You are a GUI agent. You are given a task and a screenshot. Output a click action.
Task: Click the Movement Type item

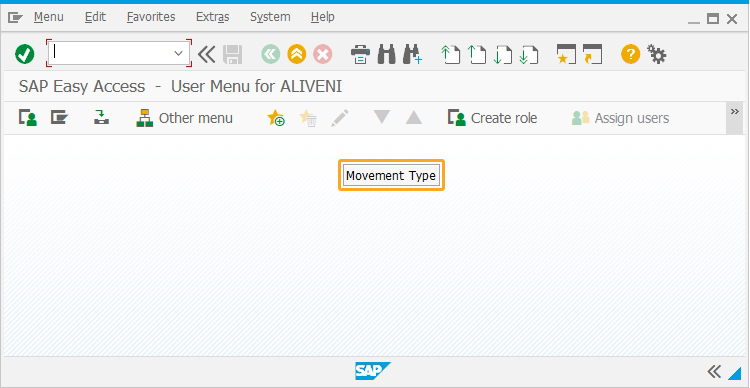coord(391,176)
